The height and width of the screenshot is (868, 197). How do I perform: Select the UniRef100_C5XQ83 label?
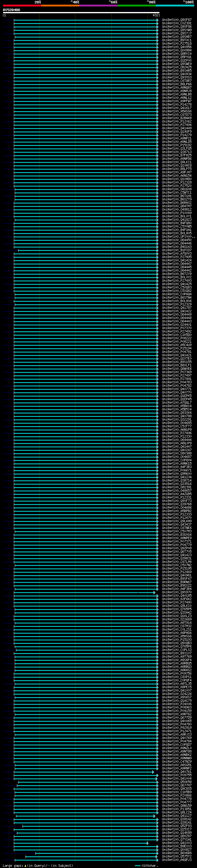[x=177, y=287]
